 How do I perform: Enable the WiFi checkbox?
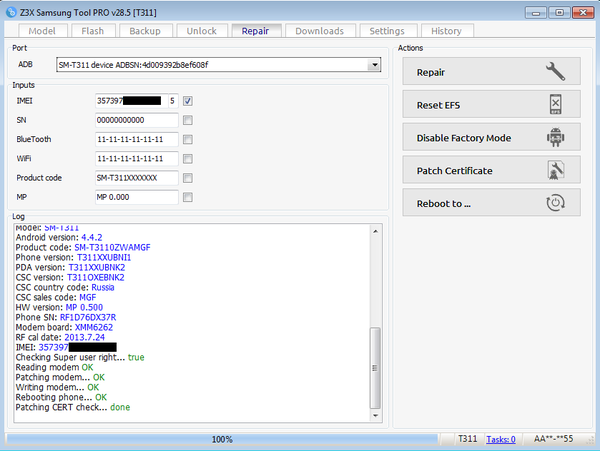(x=188, y=158)
